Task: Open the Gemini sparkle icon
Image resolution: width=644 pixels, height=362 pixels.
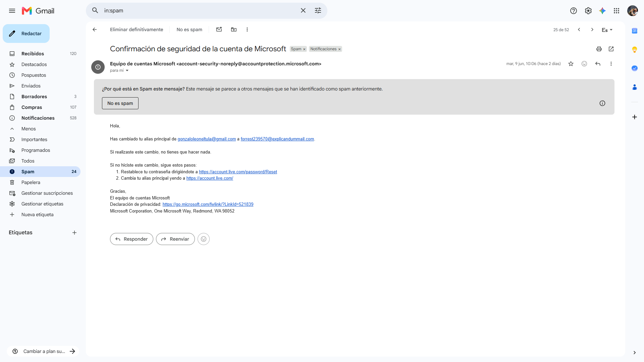Action: [x=602, y=11]
